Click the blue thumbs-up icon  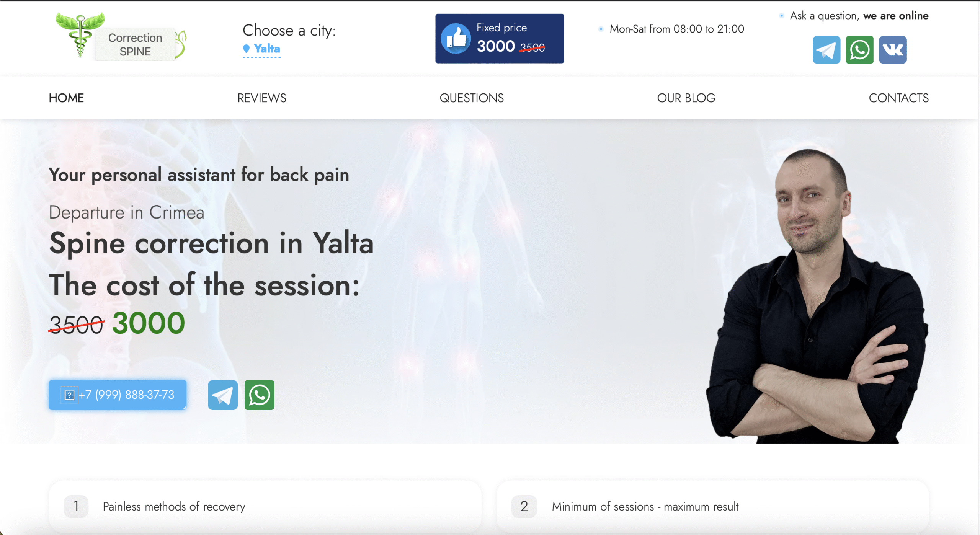[x=456, y=39]
